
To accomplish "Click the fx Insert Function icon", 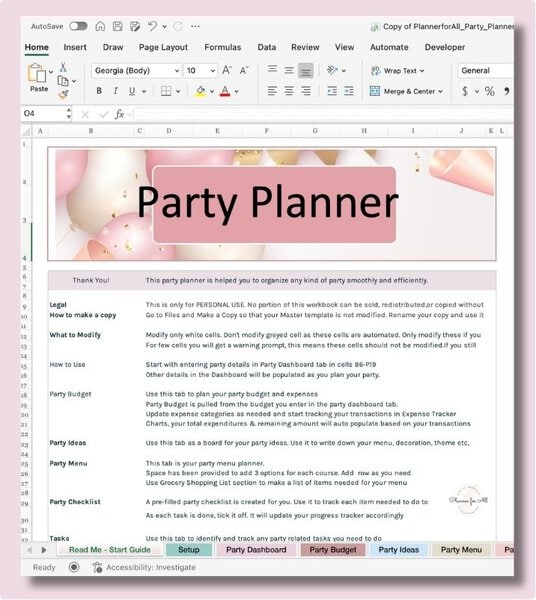I will click(x=119, y=114).
